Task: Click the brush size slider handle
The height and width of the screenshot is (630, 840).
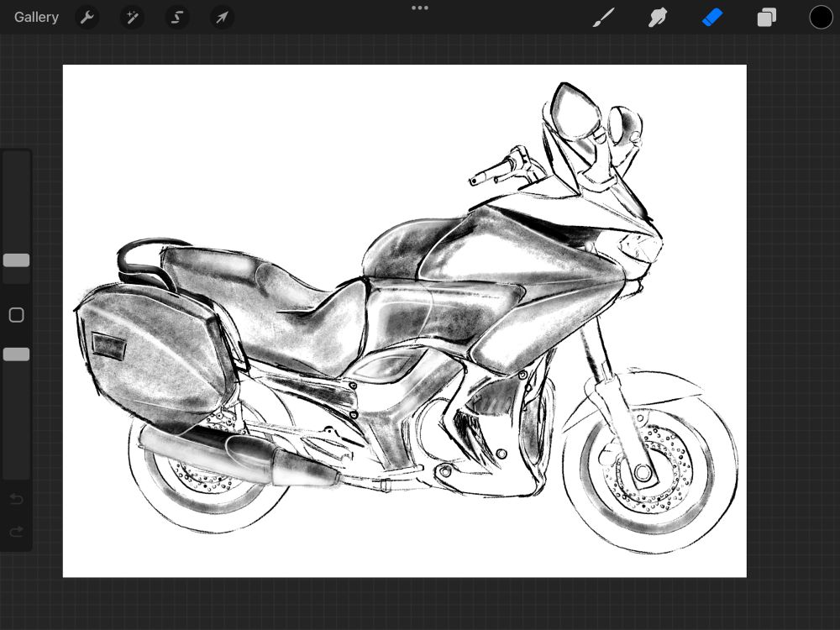Action: [x=16, y=260]
